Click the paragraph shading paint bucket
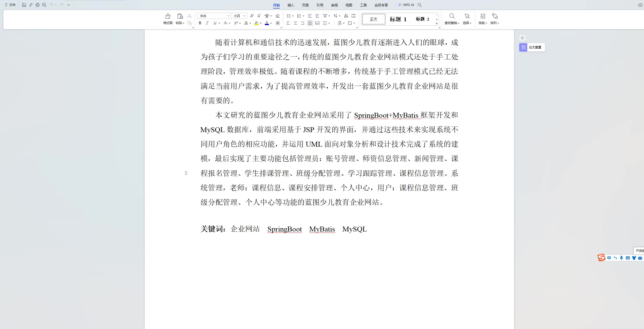Screen dimensions: 644x329 pyautogui.click(x=340, y=23)
